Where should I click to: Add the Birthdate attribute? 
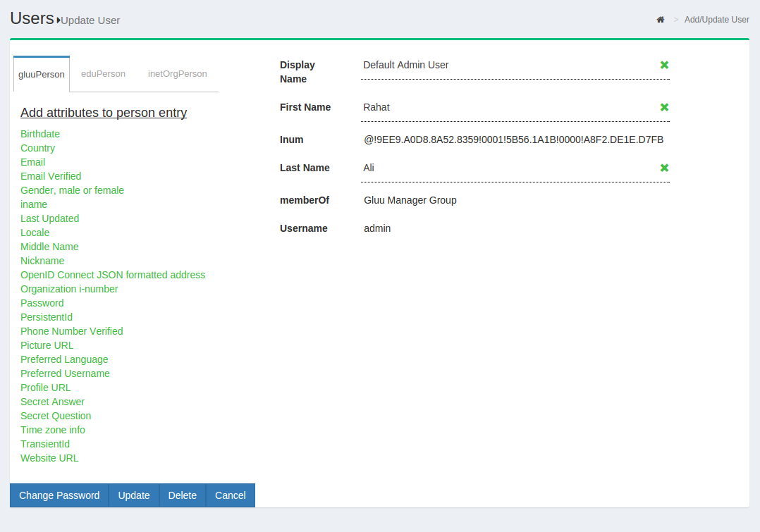pos(39,134)
